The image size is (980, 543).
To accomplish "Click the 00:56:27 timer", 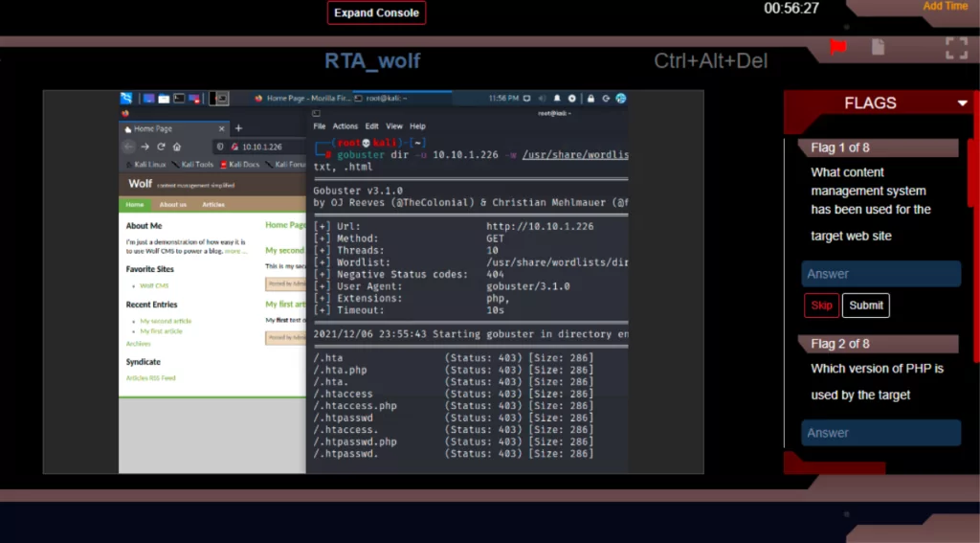I will coord(791,8).
